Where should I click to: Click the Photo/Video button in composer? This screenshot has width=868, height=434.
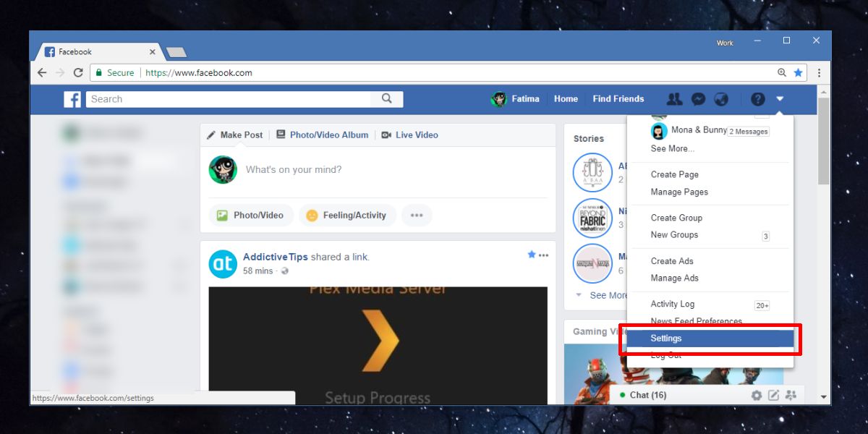coord(251,215)
